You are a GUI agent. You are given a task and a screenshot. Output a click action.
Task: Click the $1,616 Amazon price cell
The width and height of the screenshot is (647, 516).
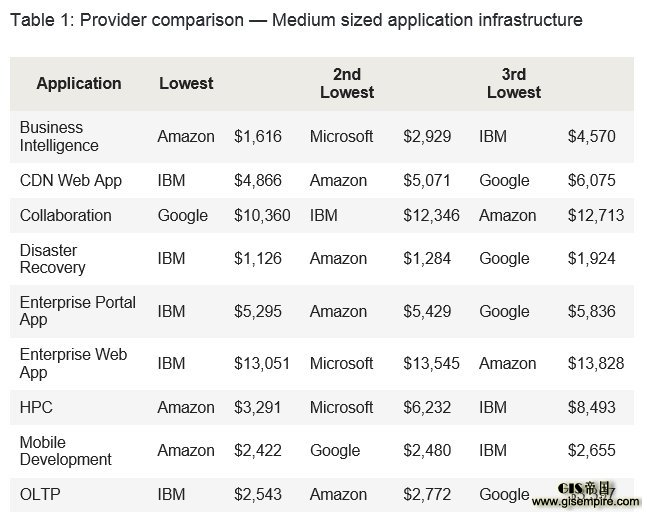(x=257, y=137)
